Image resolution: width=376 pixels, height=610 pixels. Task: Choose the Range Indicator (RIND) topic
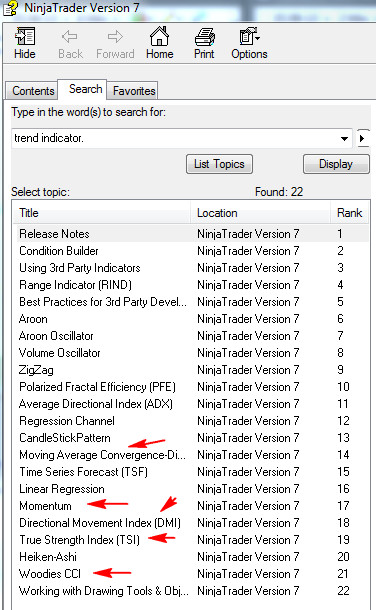(75, 285)
